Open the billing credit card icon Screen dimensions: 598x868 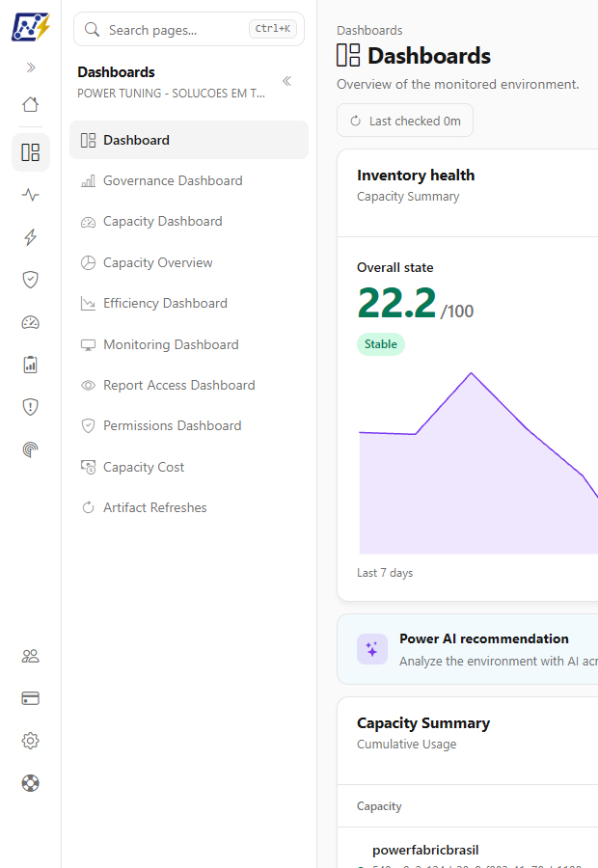tap(31, 698)
